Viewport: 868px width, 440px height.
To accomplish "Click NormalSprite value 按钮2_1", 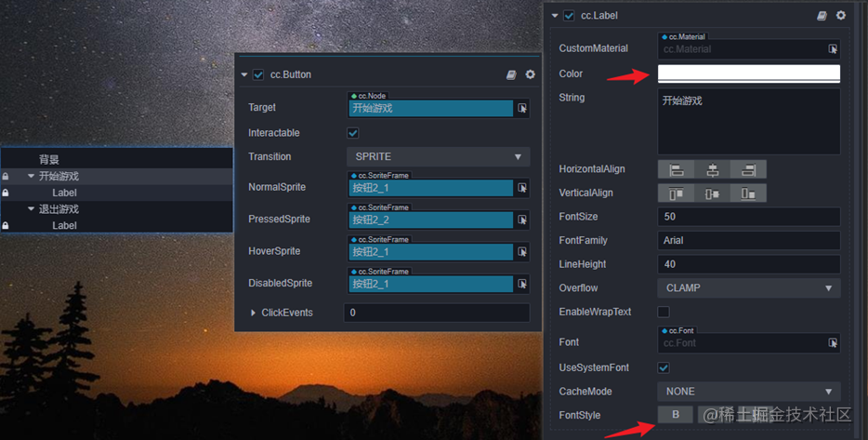I will coord(430,188).
